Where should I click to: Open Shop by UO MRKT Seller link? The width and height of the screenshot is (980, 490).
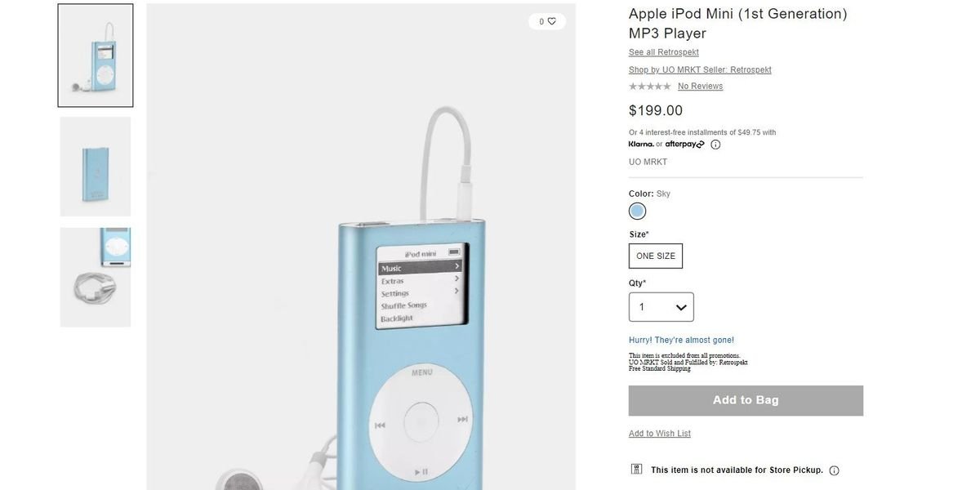[700, 70]
